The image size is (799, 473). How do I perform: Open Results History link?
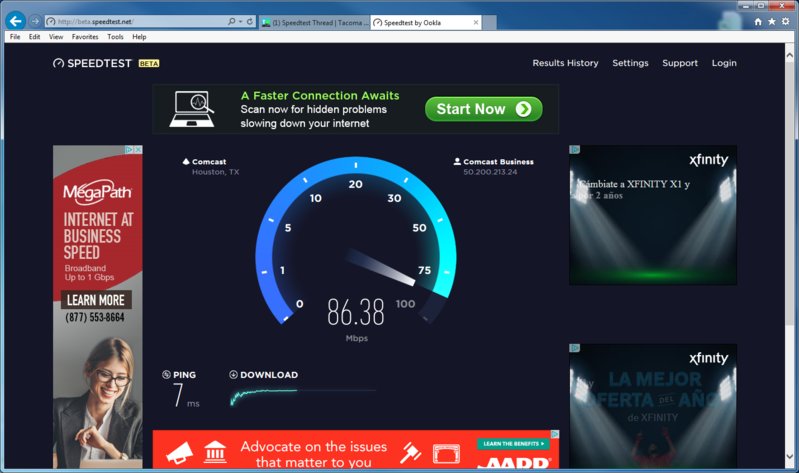[565, 63]
